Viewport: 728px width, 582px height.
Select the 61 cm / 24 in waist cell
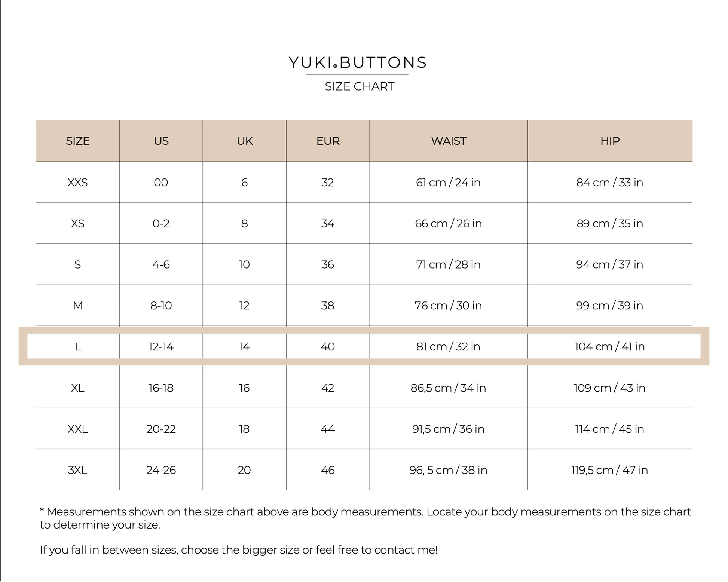tap(448, 183)
